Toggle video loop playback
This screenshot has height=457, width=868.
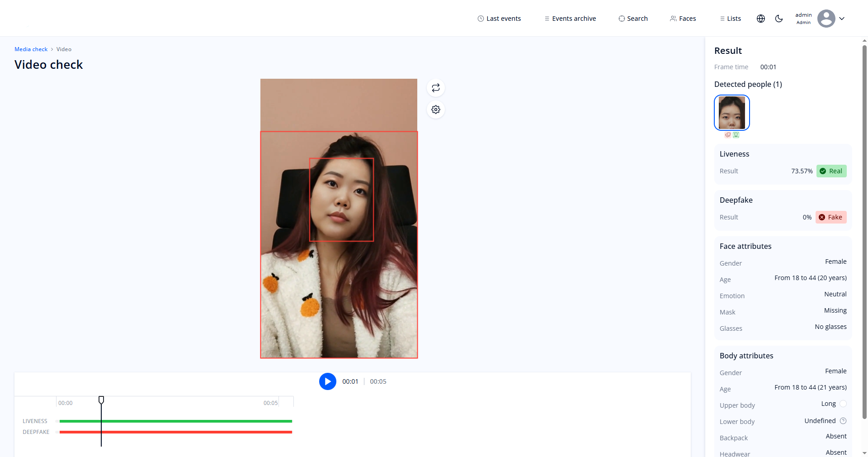(435, 87)
